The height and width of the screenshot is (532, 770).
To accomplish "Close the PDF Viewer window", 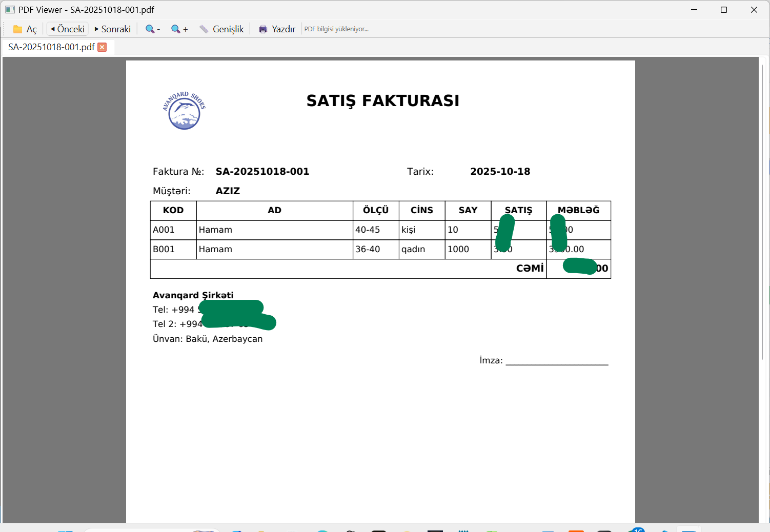I will pyautogui.click(x=754, y=10).
